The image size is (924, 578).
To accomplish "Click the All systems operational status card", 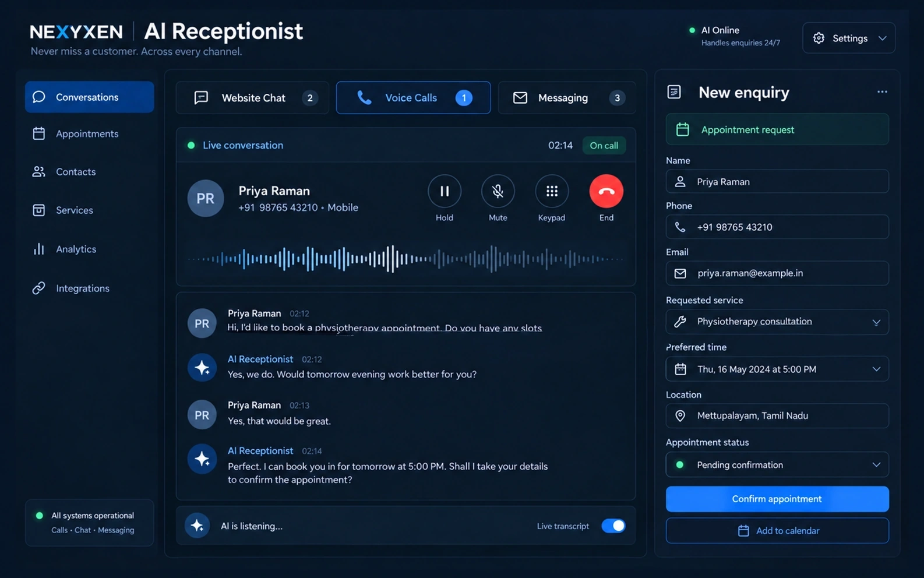I will (x=89, y=523).
